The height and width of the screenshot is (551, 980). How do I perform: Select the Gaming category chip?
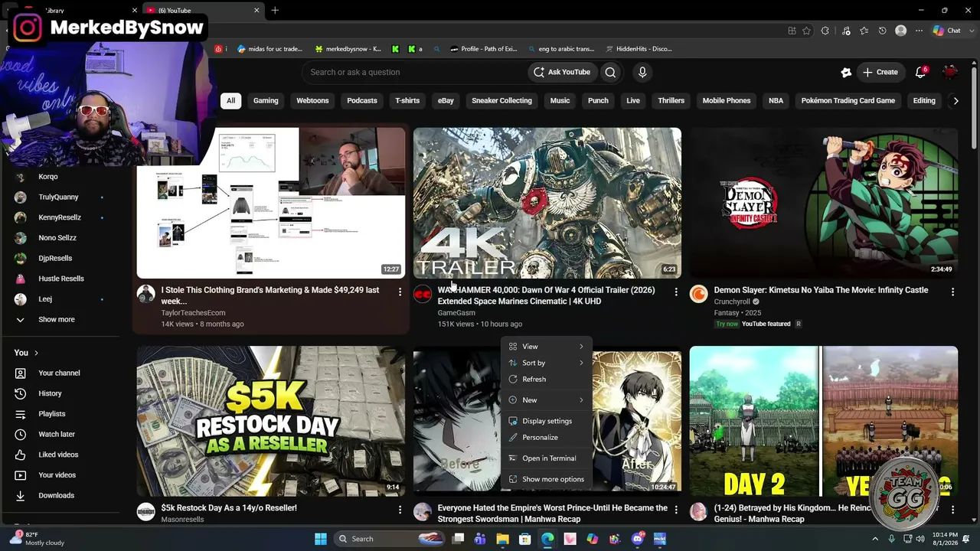[x=266, y=100]
